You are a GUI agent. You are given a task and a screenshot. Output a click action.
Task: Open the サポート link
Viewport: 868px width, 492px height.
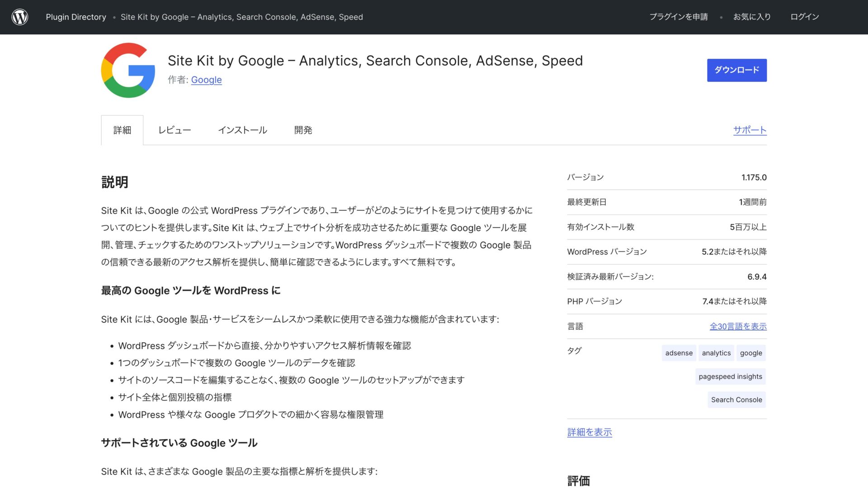click(749, 130)
